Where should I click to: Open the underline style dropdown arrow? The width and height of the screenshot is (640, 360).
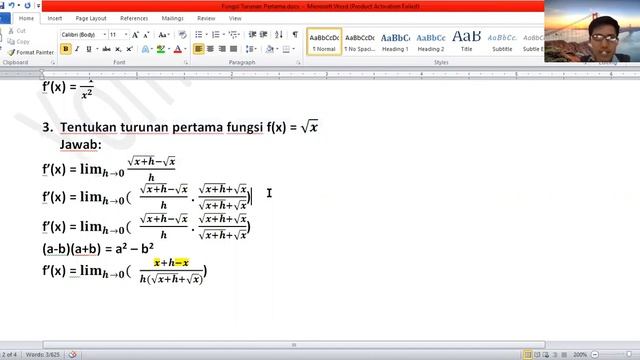(x=97, y=49)
